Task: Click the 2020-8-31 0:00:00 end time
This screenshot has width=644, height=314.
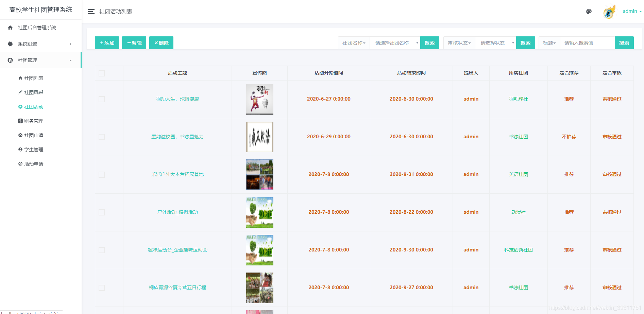Action: pos(411,174)
